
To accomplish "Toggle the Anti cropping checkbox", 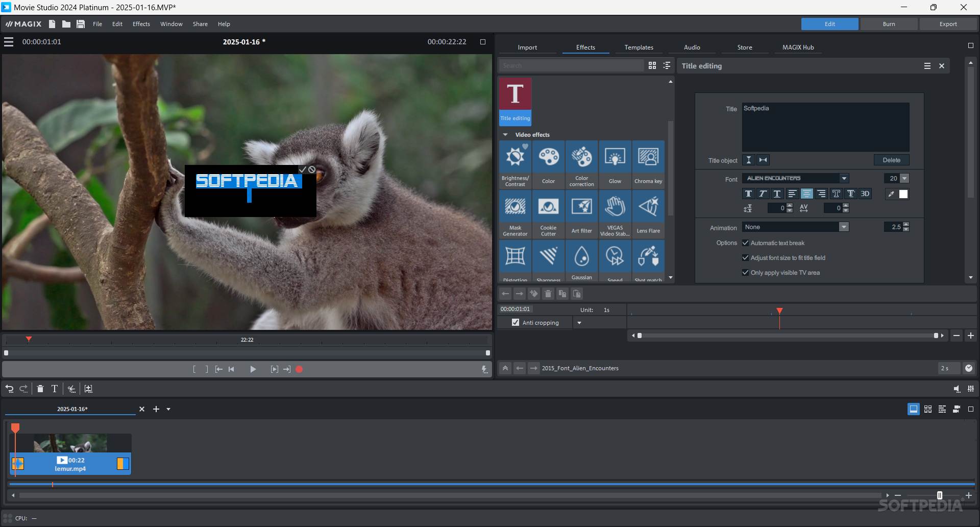I will pyautogui.click(x=516, y=323).
